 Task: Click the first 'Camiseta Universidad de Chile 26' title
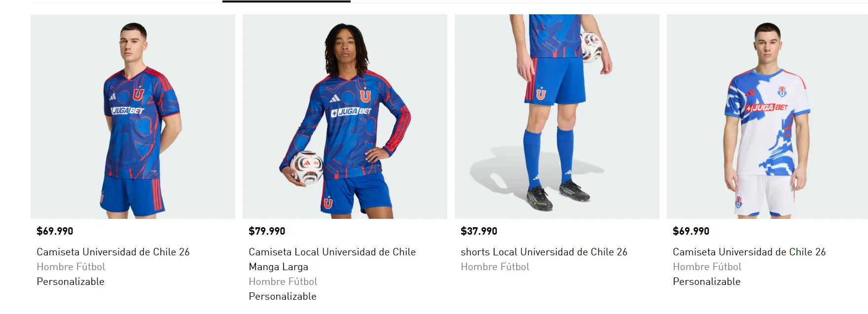(x=113, y=252)
